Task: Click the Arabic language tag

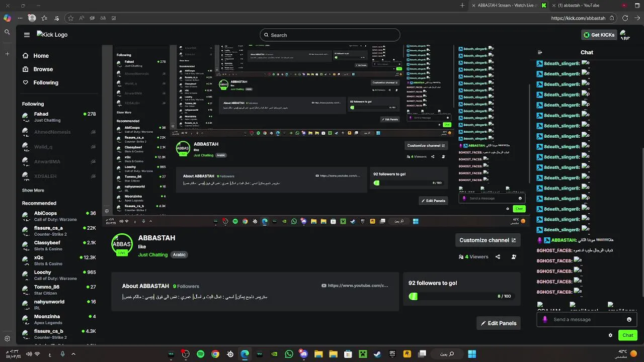Action: click(179, 255)
